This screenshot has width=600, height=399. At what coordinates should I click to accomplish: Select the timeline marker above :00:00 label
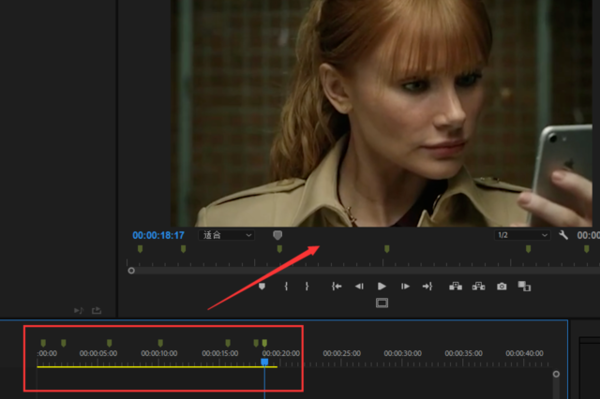[x=43, y=343]
